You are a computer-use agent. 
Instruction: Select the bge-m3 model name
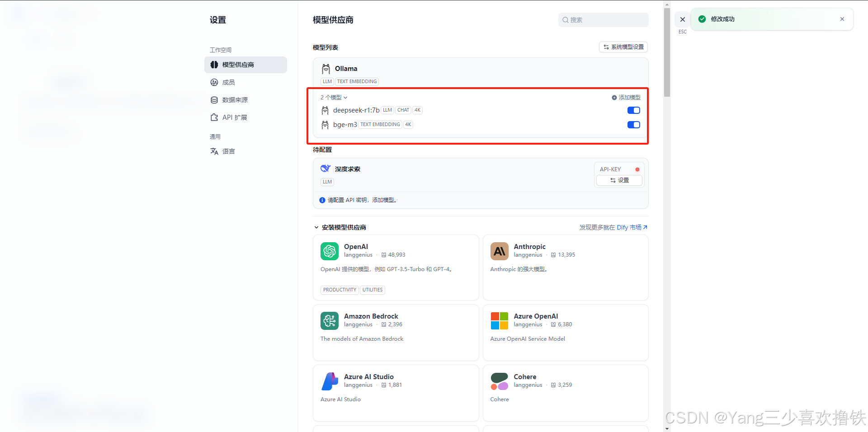click(345, 125)
